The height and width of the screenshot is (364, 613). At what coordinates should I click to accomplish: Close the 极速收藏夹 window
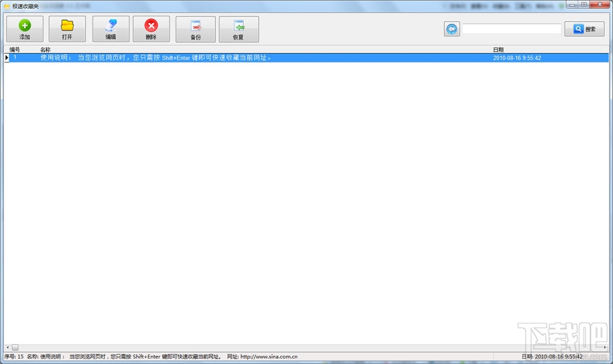pyautogui.click(x=599, y=5)
